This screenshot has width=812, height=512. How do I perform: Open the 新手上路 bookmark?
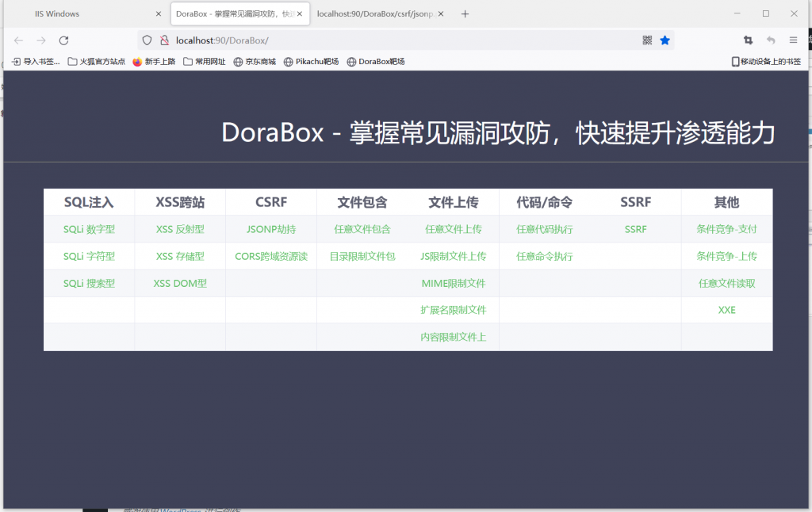154,62
